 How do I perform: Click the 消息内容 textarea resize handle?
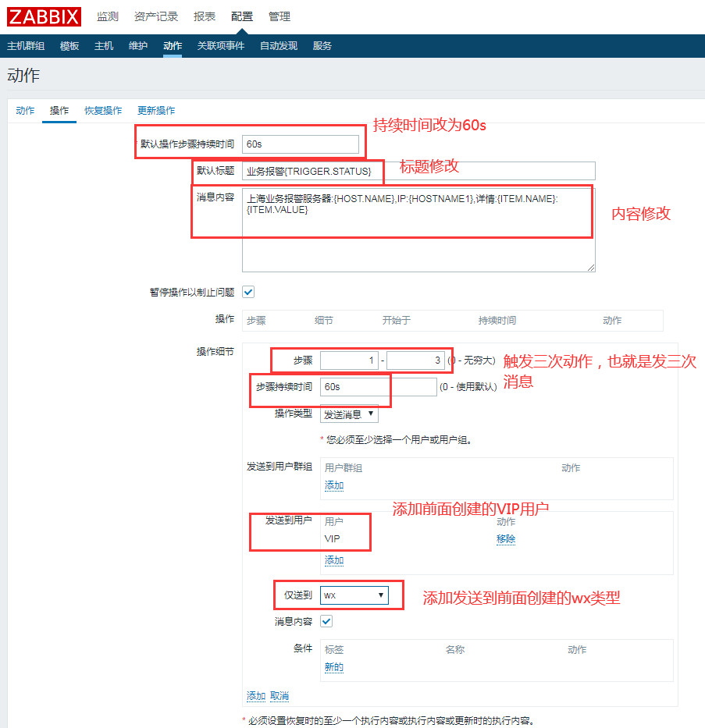coord(591,268)
